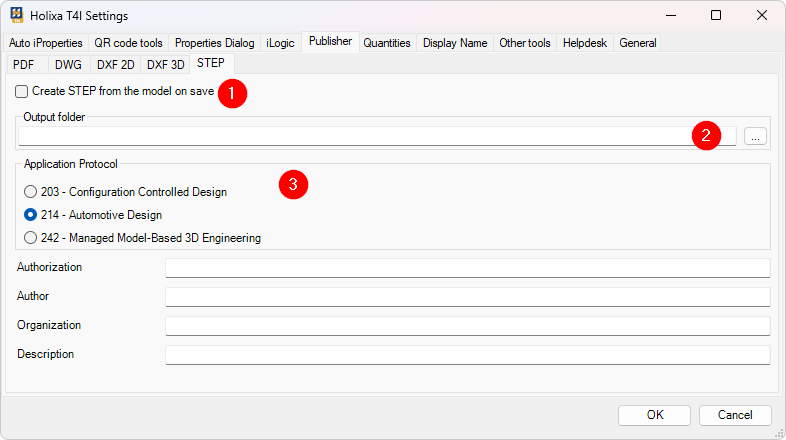Switch to the DXF 2D sub-tab
This screenshot has height=440, width=786.
coord(114,64)
